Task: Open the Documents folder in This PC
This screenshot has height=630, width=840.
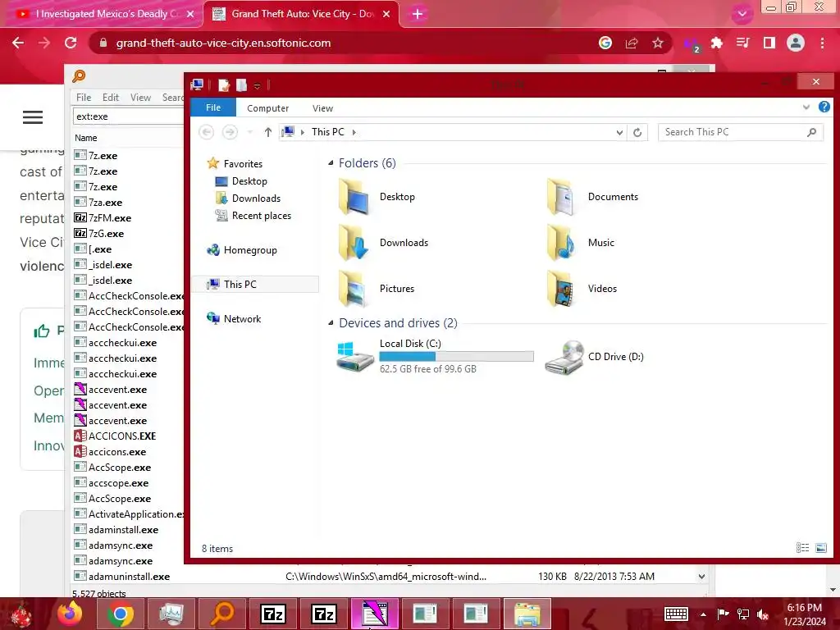Action: coord(593,197)
